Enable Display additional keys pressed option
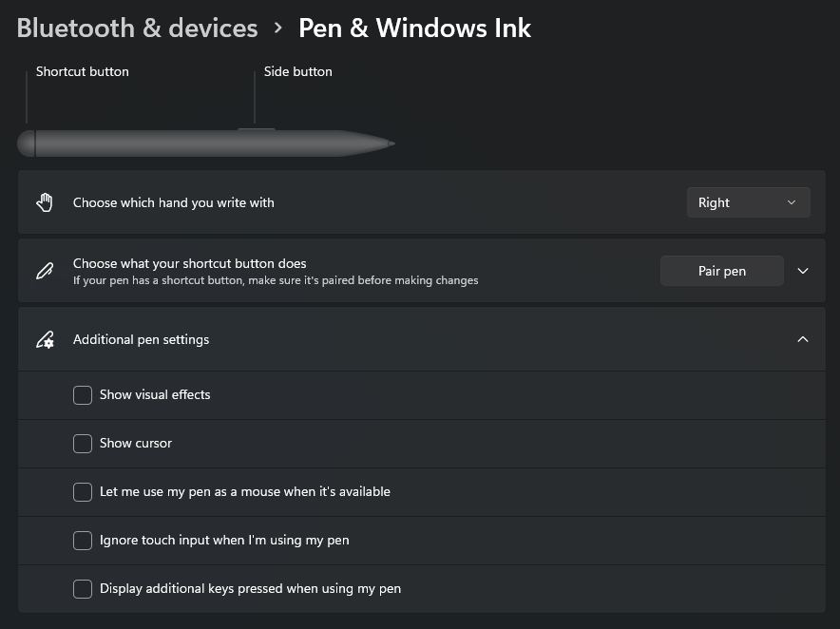 [x=83, y=589]
